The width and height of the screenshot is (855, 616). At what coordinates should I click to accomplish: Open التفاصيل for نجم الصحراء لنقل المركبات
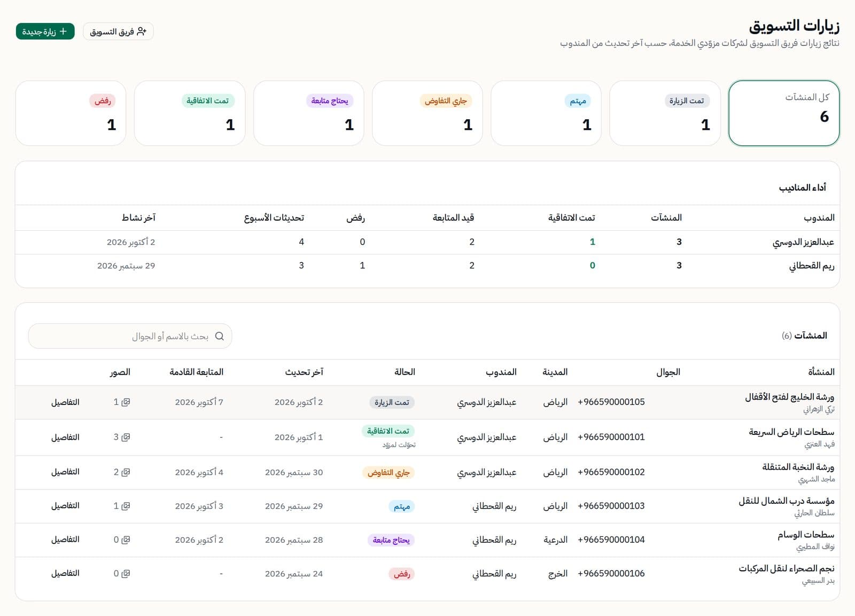(65, 574)
